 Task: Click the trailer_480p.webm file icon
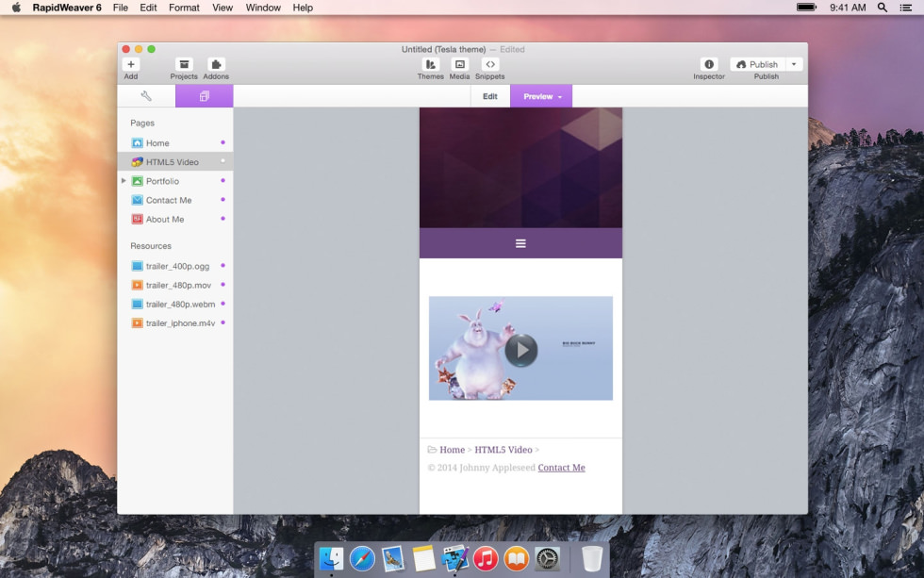[x=137, y=304]
